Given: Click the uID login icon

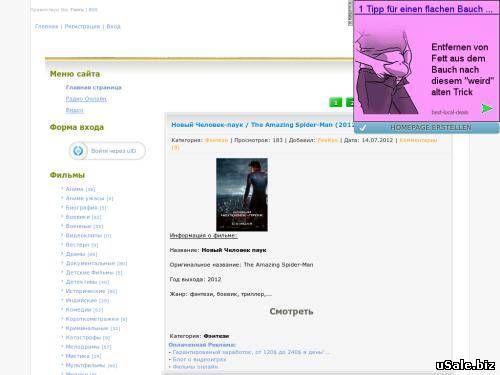Looking at the screenshot, I should [78, 151].
